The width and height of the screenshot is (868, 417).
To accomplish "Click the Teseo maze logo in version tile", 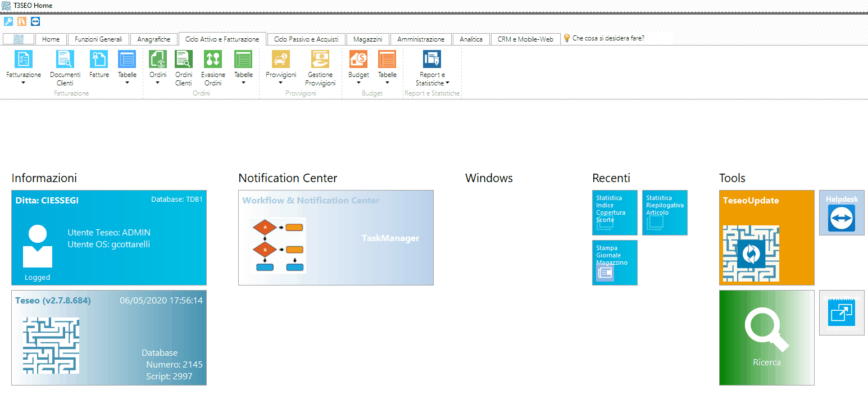I will coord(51,346).
